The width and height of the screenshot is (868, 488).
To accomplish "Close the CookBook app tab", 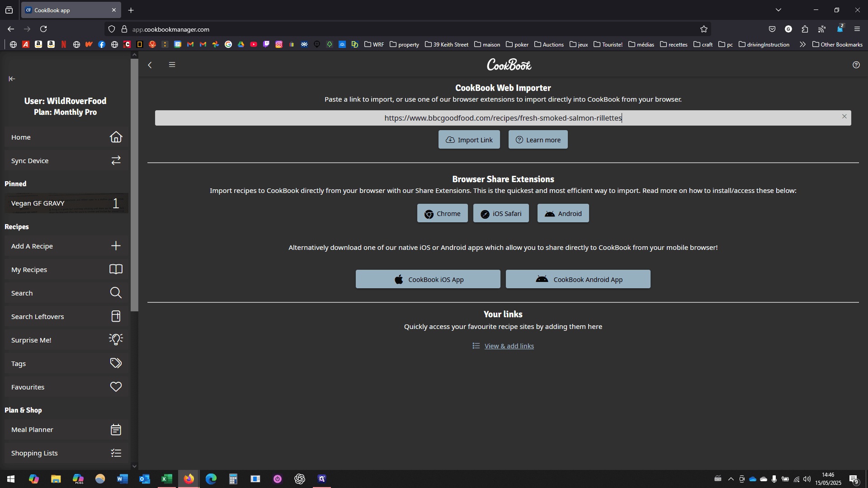I will point(114,10).
